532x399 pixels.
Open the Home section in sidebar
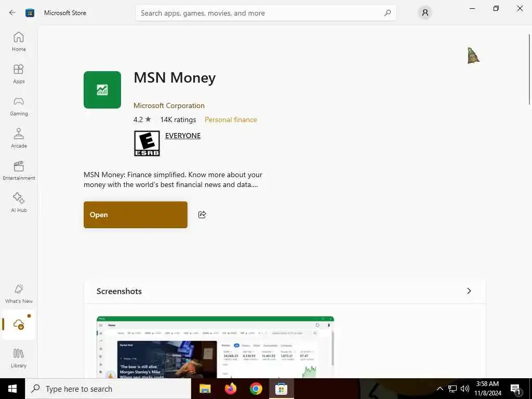[19, 42]
